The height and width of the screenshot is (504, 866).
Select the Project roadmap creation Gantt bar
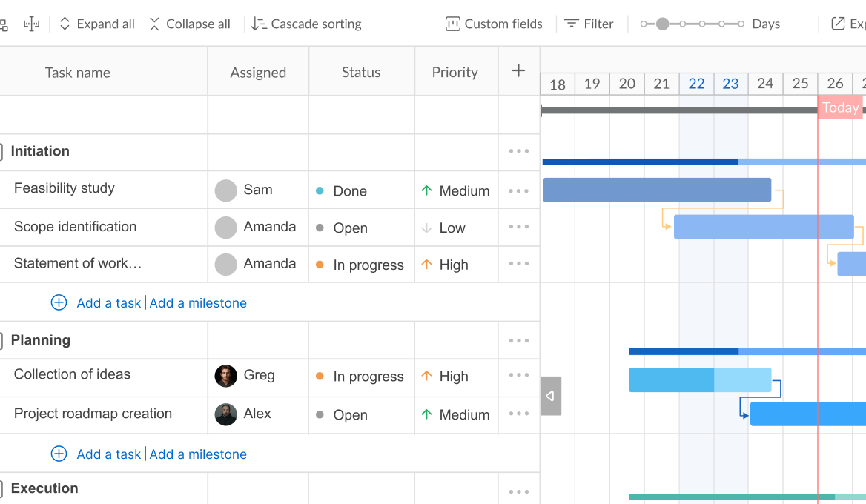[808, 414]
